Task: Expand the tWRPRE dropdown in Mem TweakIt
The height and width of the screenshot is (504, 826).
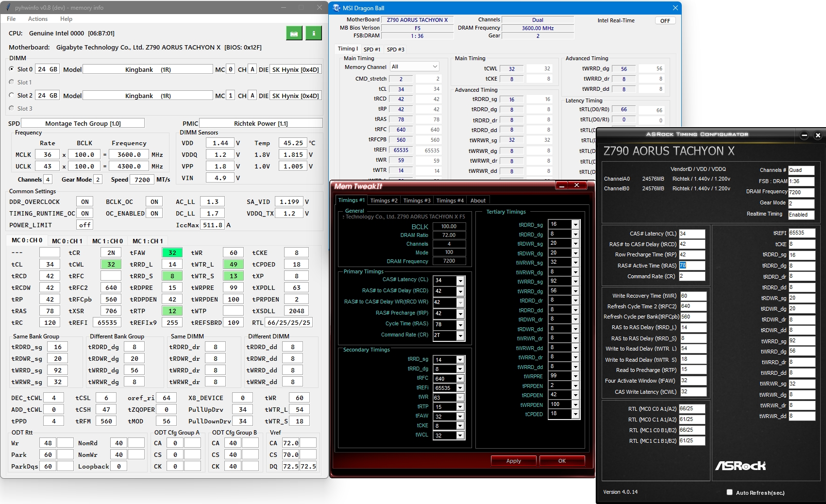Action: [x=575, y=376]
